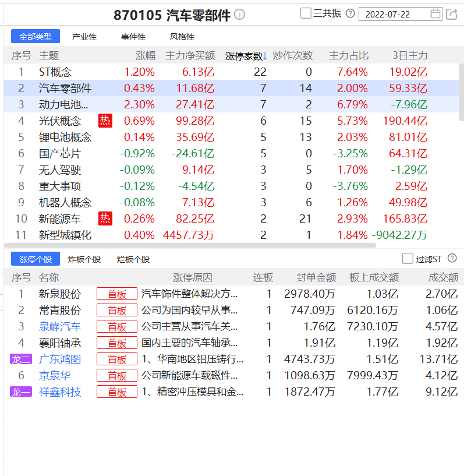Click the export share icon
This screenshot has width=464, height=476.
(452, 14)
